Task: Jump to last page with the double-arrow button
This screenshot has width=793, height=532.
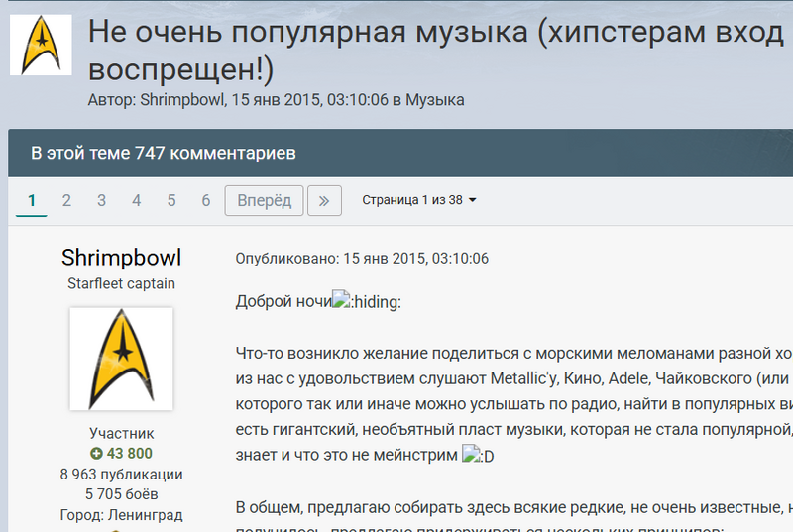Action: point(324,200)
